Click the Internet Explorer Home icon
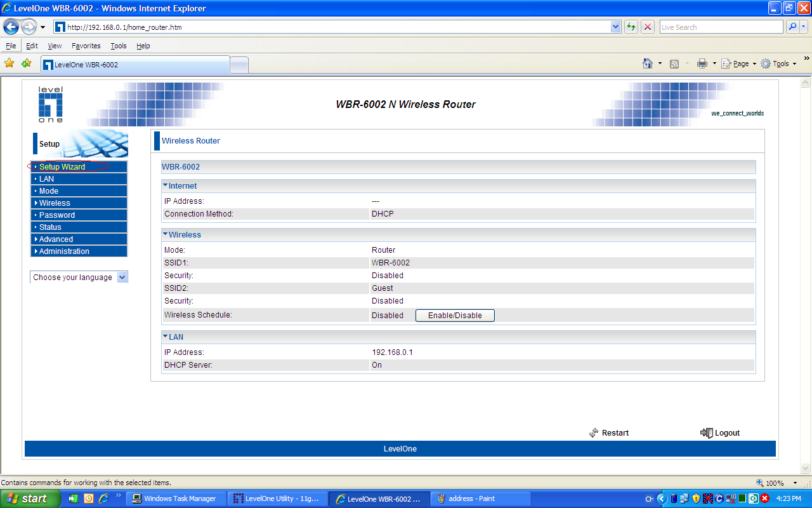The width and height of the screenshot is (812, 508). [647, 63]
